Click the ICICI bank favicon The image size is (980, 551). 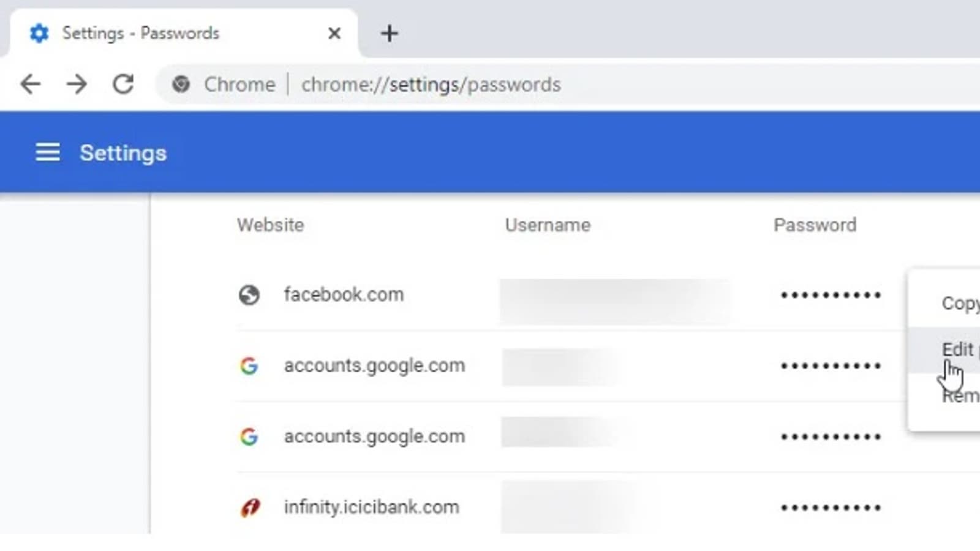point(250,508)
